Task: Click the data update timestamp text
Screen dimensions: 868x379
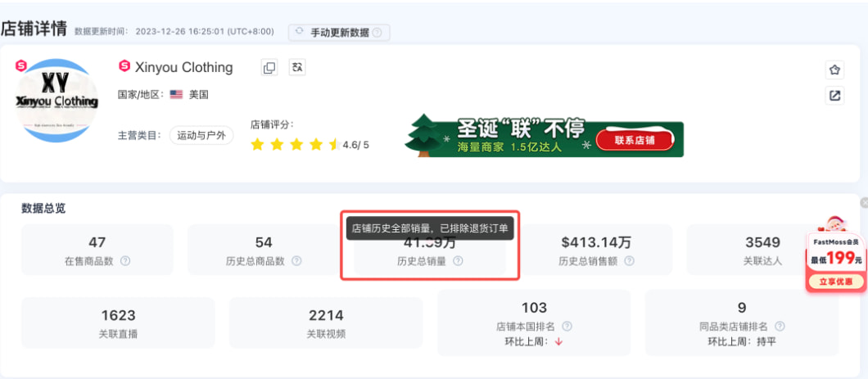Action: [174, 32]
